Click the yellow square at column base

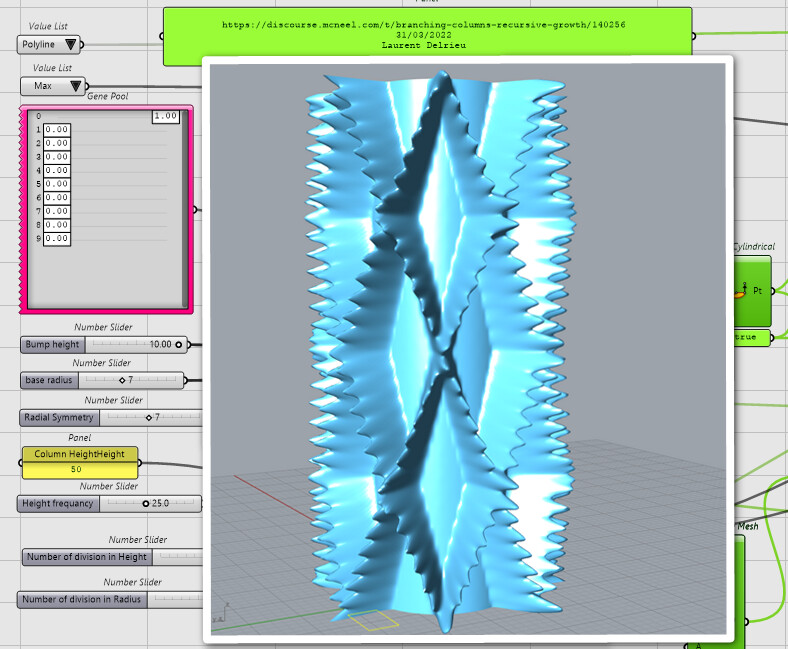pyautogui.click(x=373, y=620)
